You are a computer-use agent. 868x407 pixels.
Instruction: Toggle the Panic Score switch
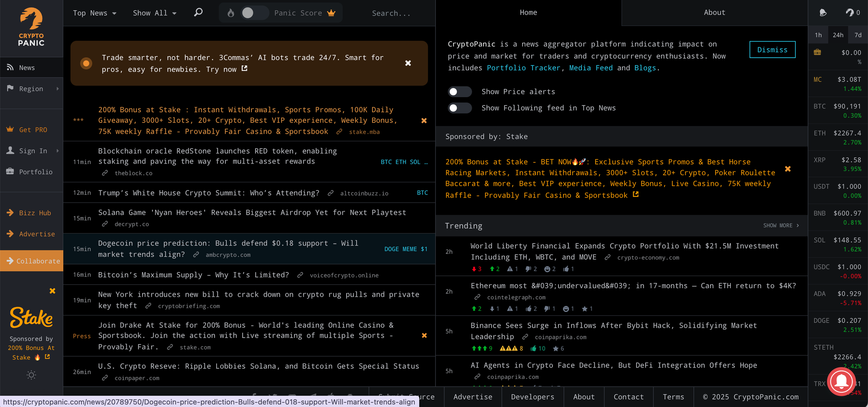254,13
